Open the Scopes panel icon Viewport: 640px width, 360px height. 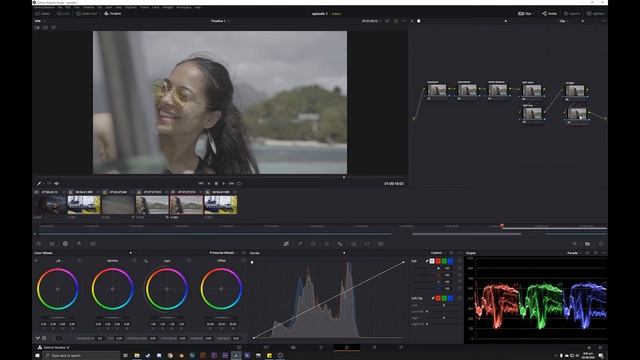pyautogui.click(x=587, y=244)
